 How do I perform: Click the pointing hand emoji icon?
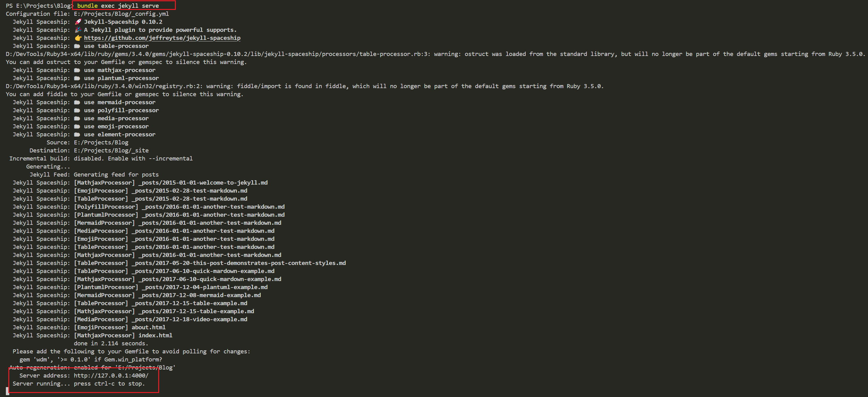click(x=78, y=38)
